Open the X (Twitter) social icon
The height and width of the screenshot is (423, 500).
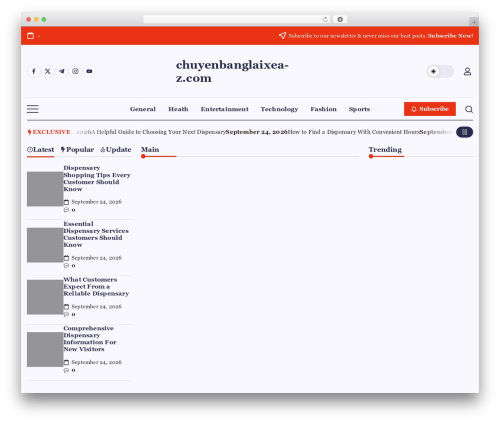(x=48, y=71)
